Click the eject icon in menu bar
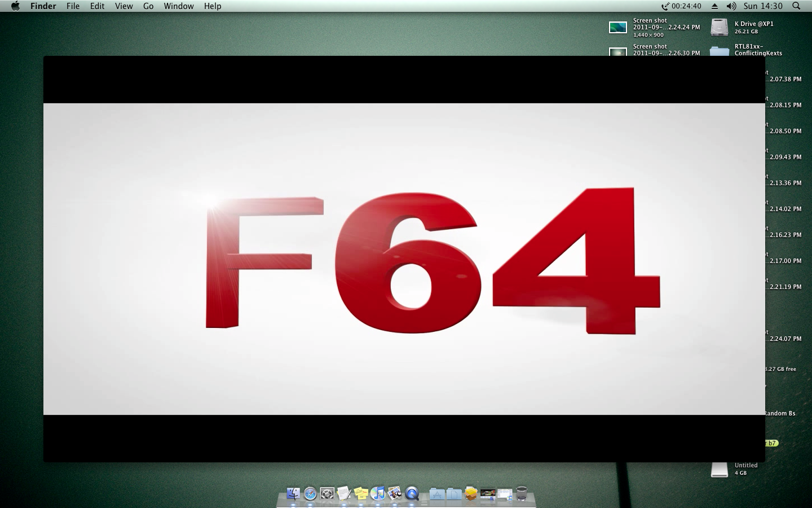812x508 pixels. click(x=714, y=6)
